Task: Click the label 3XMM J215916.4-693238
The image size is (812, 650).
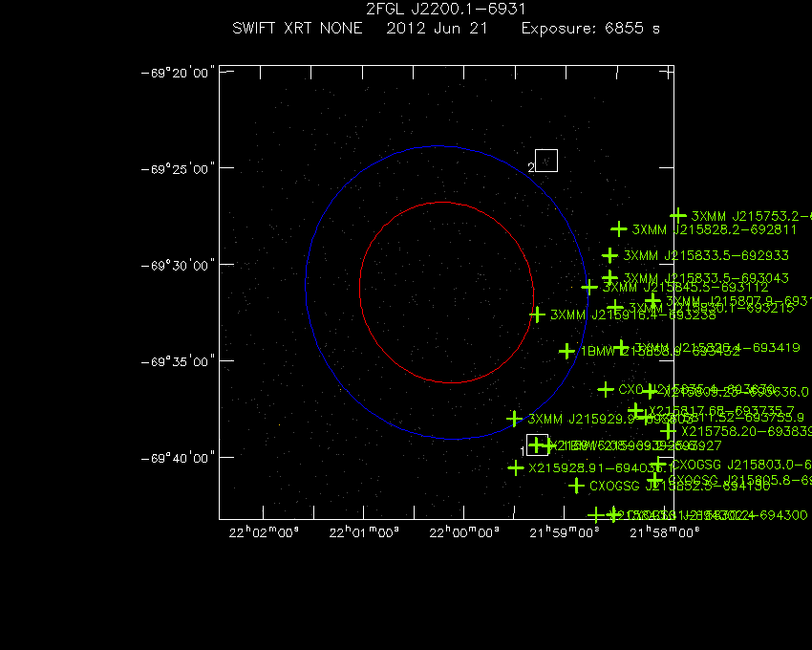Action: pyautogui.click(x=632, y=315)
